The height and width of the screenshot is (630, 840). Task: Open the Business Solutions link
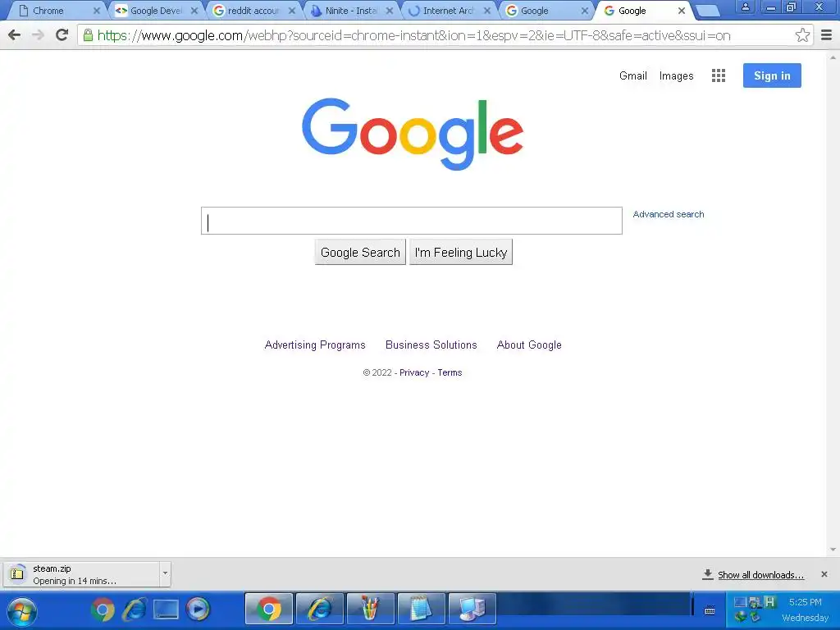431,345
